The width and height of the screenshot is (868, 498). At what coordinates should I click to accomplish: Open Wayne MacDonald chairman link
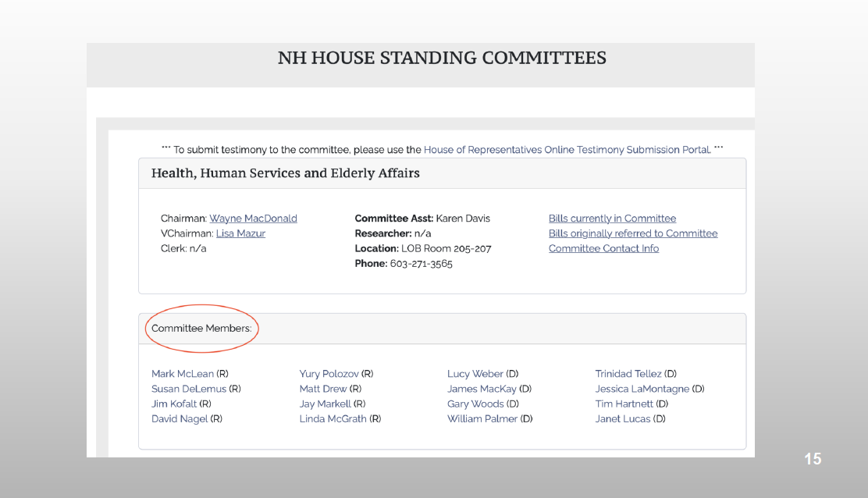pyautogui.click(x=253, y=219)
